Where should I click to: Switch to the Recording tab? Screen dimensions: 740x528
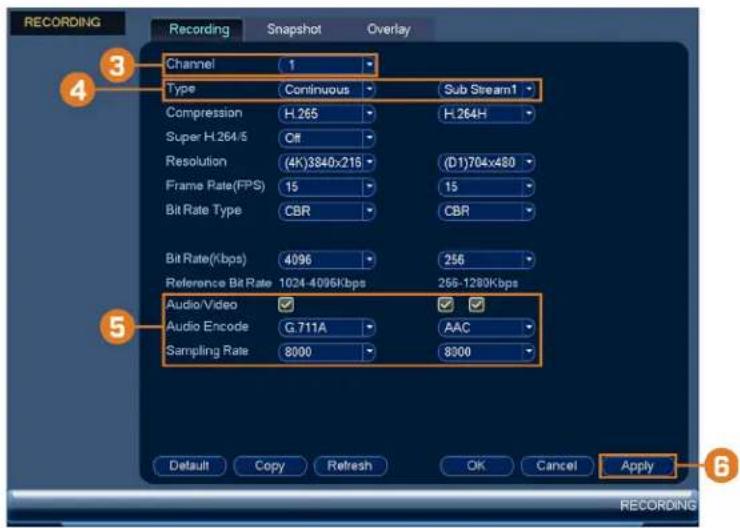(x=199, y=30)
